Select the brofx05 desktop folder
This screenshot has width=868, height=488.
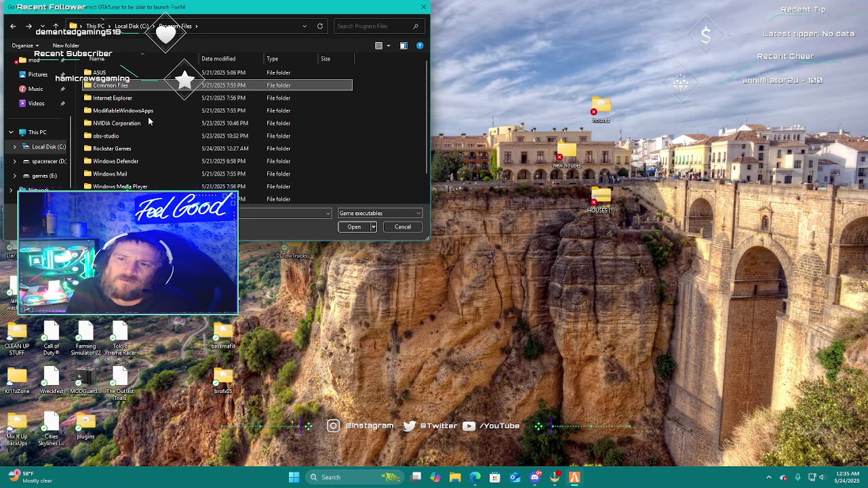click(x=223, y=381)
